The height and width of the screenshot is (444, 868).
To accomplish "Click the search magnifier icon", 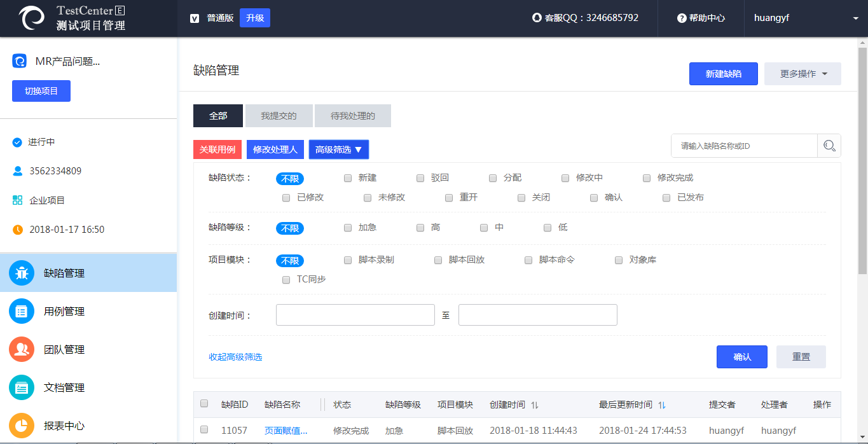I will point(829,146).
